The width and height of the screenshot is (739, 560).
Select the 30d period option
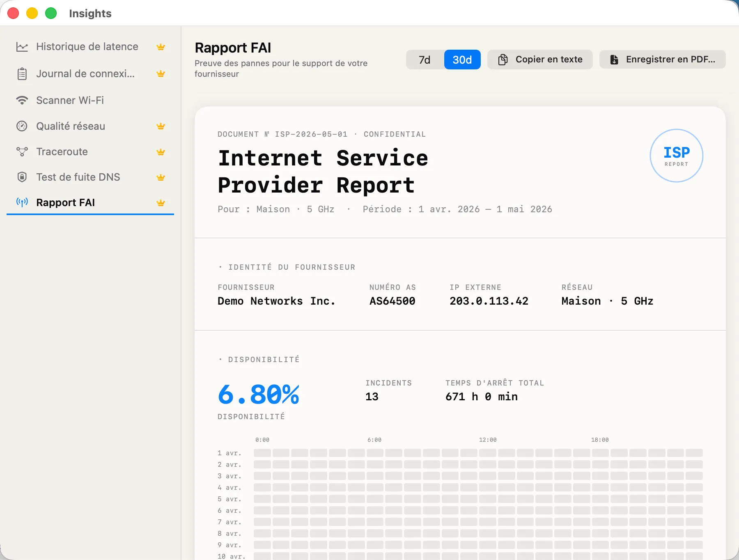point(462,60)
